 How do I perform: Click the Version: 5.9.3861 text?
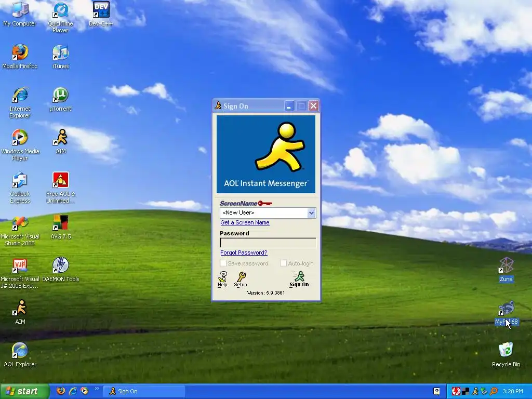pos(266,293)
